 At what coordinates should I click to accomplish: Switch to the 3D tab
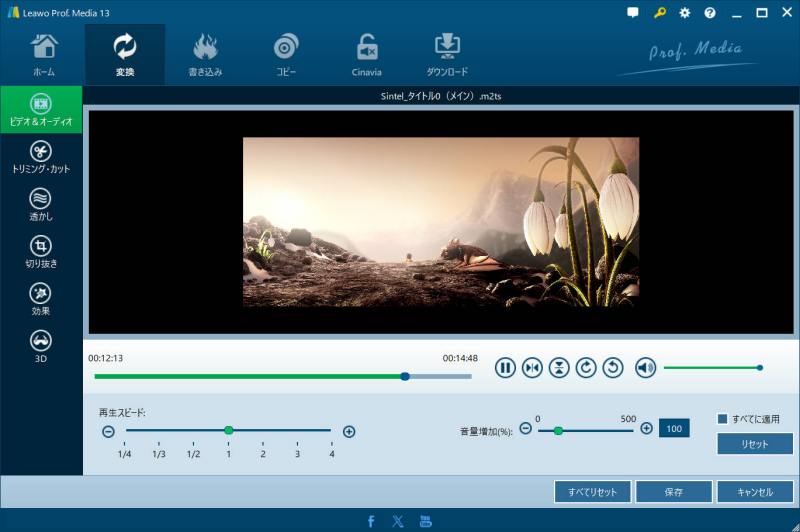point(41,347)
